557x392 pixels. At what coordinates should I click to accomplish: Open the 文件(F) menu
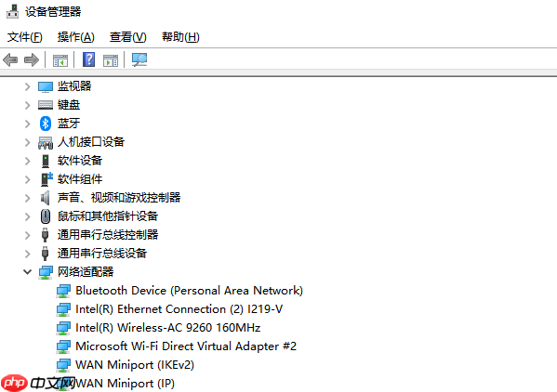[25, 37]
